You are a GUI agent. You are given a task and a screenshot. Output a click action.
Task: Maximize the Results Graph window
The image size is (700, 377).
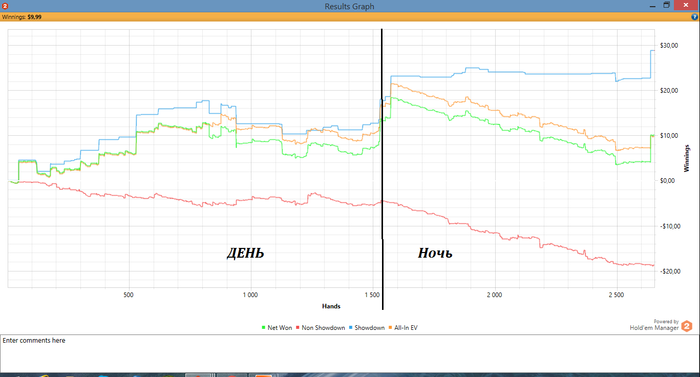tap(667, 5)
